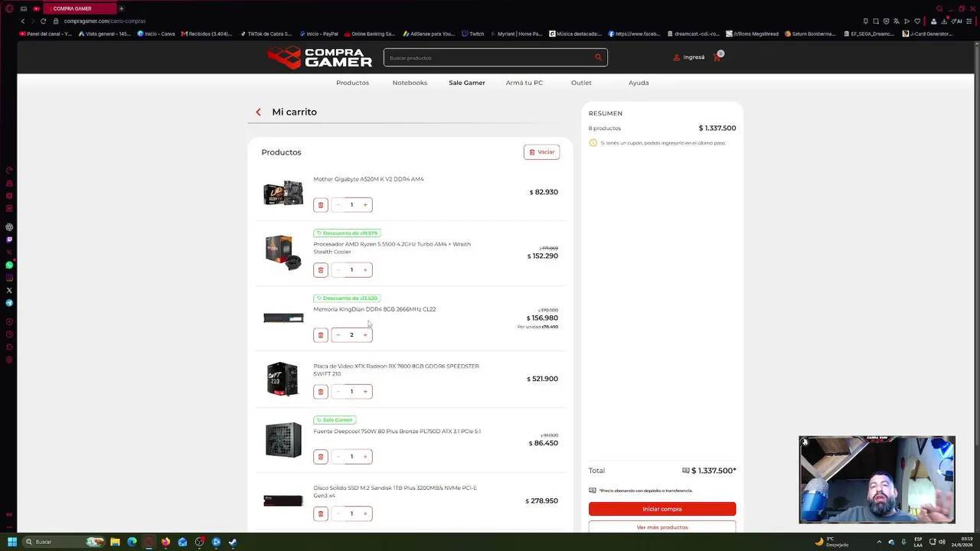The height and width of the screenshot is (551, 980).
Task: Open the Productos menu
Action: coord(352,83)
